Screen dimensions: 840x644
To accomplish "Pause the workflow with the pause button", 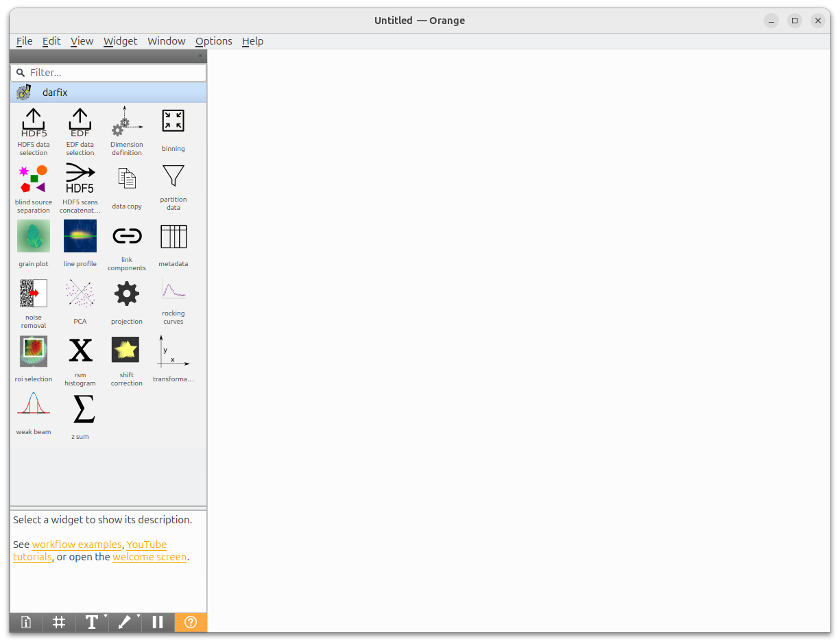I will pyautogui.click(x=158, y=622).
